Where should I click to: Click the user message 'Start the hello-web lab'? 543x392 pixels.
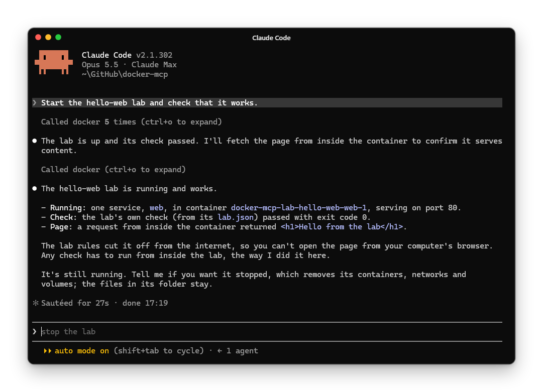(x=267, y=103)
